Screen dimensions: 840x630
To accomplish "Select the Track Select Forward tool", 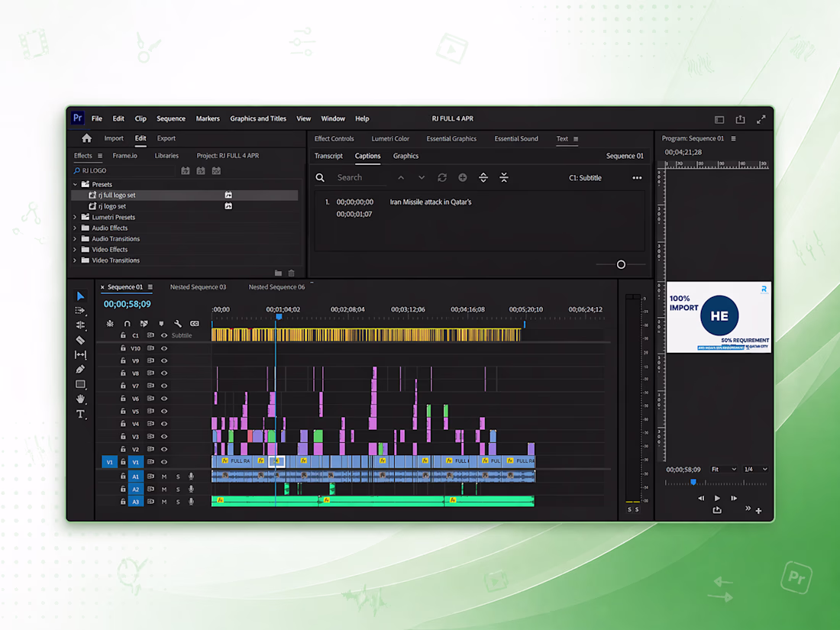I will pos(80,310).
